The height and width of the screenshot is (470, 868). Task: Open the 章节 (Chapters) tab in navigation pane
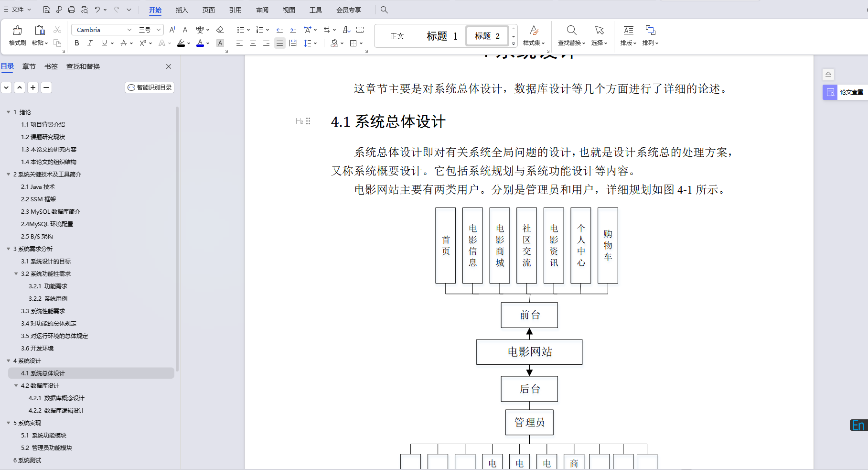(29, 66)
